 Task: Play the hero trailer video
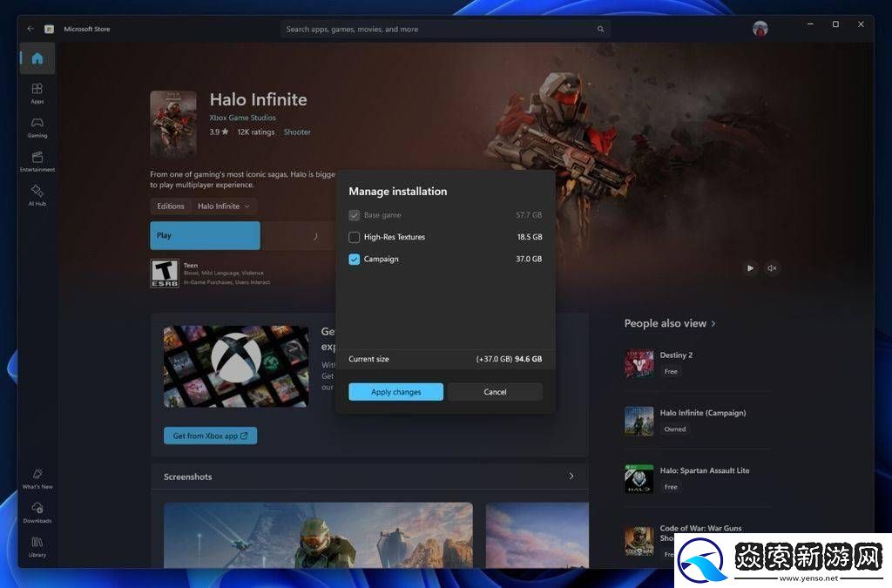750,268
